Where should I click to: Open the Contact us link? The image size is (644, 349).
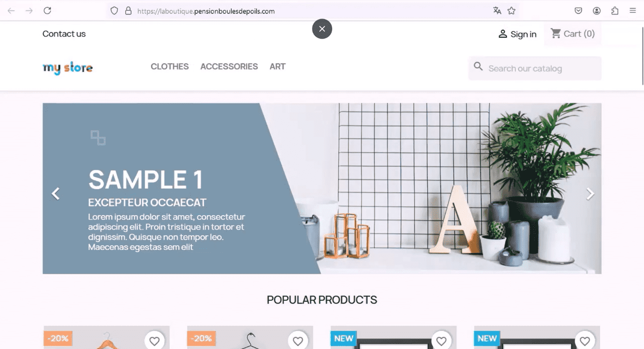64,33
